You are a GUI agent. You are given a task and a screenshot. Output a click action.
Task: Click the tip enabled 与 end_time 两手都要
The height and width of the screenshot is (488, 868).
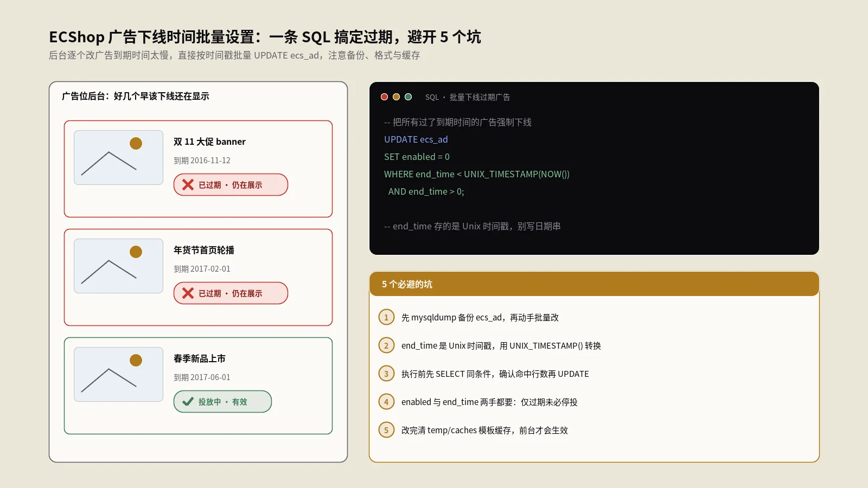489,402
